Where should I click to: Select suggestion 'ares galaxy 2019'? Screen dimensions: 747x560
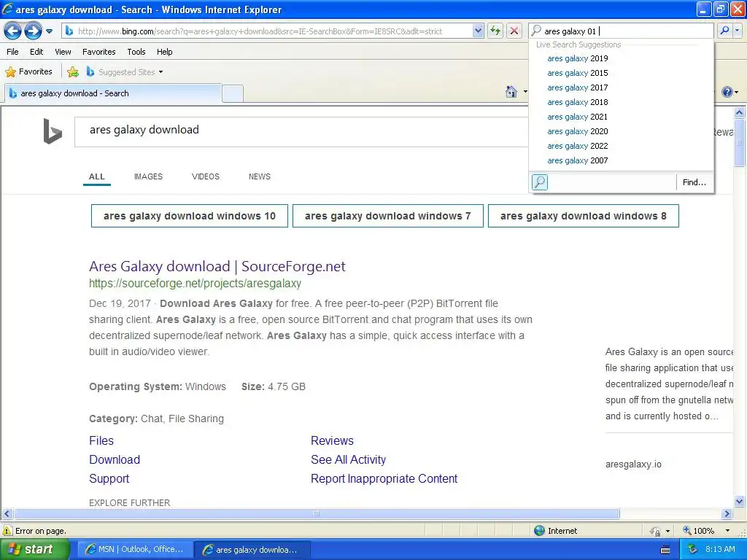(x=578, y=58)
